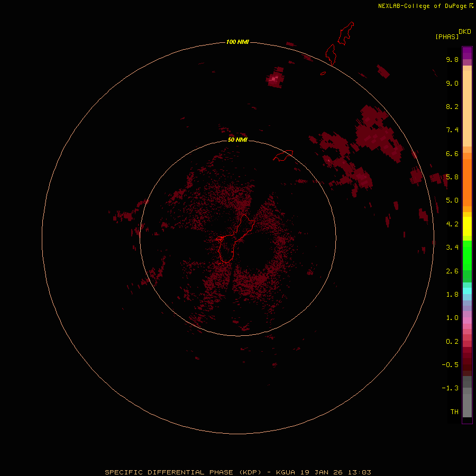
Task: Click the 0.2 value on the color scale
Action: [452, 342]
